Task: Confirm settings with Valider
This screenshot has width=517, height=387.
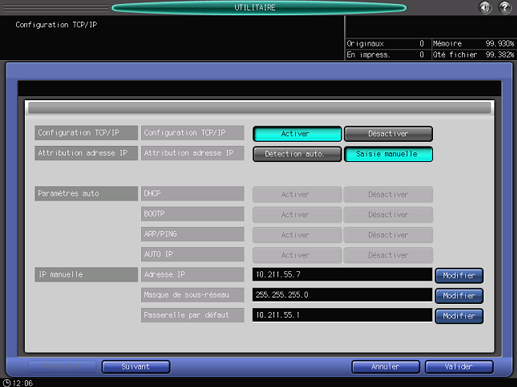Action: pyautogui.click(x=459, y=367)
